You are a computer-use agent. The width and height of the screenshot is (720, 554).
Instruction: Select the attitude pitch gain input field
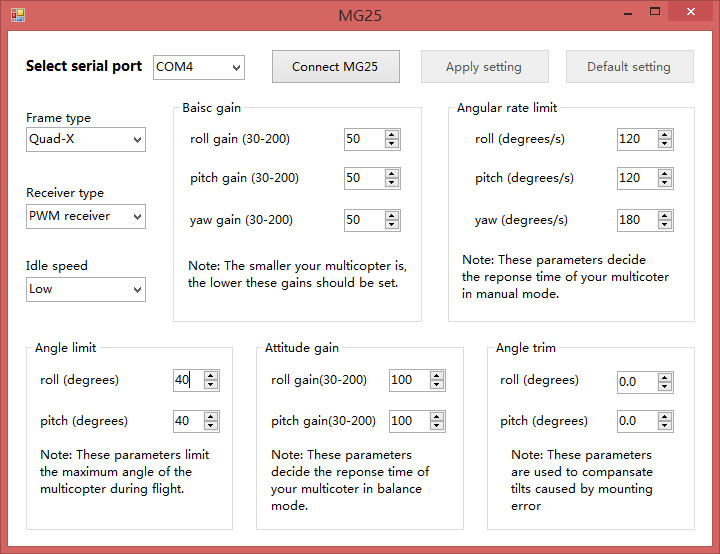[x=407, y=421]
